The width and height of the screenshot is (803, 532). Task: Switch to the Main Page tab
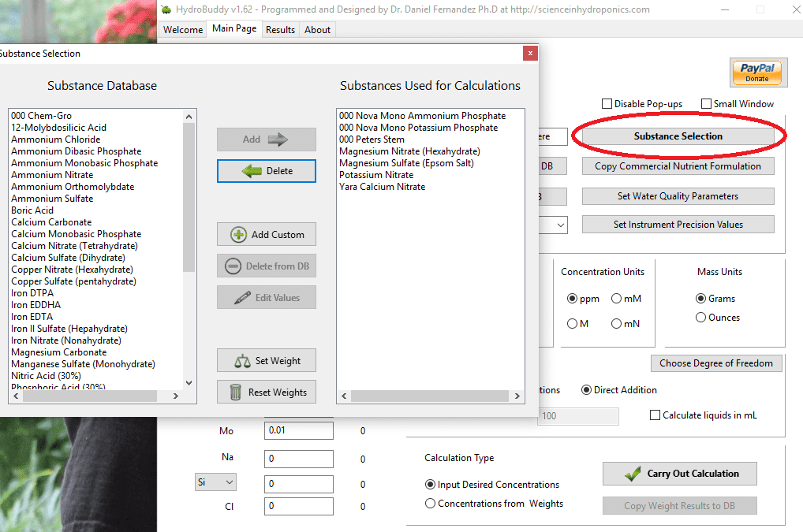[x=234, y=28]
